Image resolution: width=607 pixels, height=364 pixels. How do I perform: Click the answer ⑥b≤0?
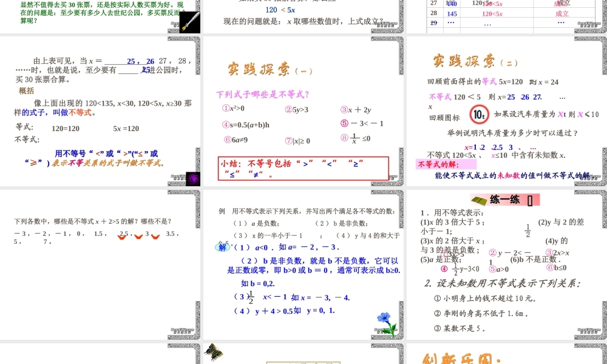pos(557,268)
